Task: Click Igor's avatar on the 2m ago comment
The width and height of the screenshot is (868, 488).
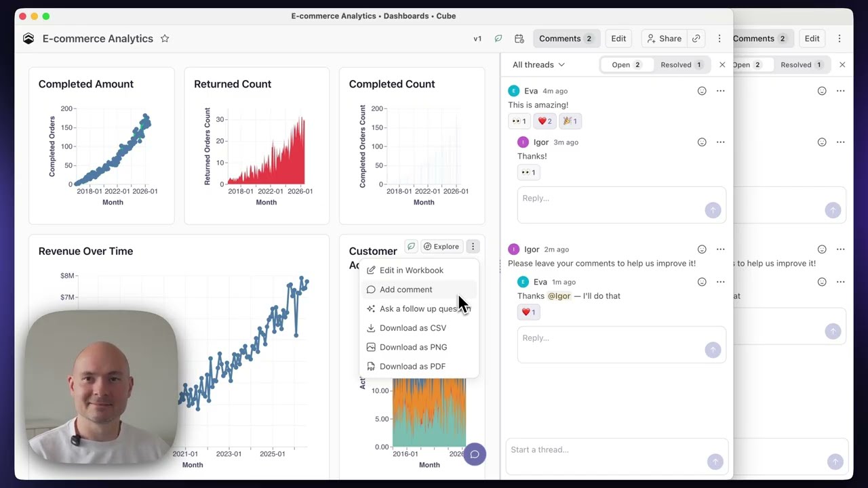Action: click(513, 249)
